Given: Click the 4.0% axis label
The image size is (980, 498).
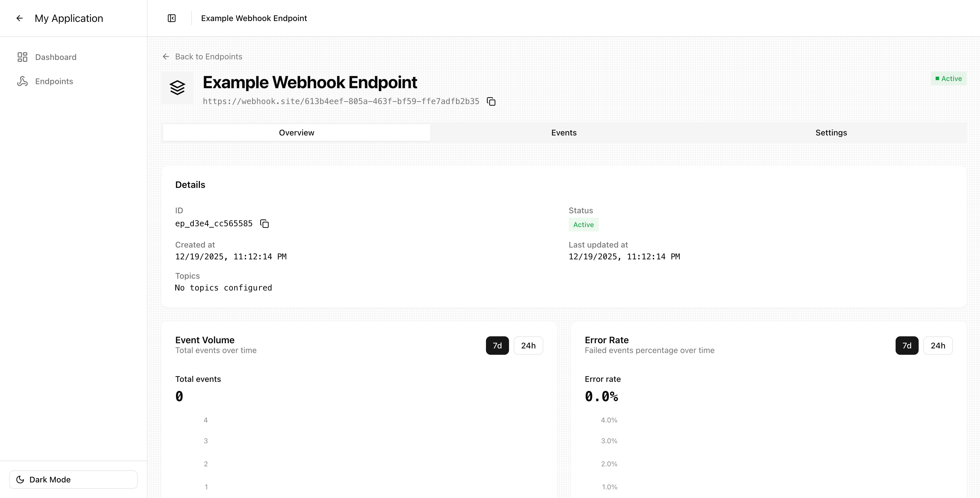Looking at the screenshot, I should [609, 420].
